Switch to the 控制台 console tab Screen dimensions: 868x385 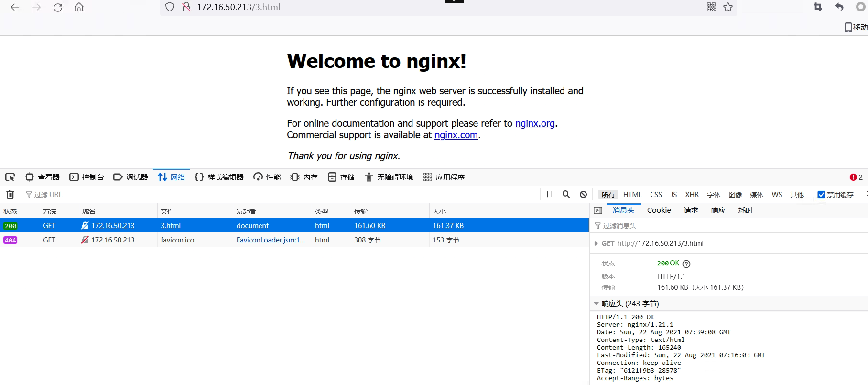tap(87, 177)
